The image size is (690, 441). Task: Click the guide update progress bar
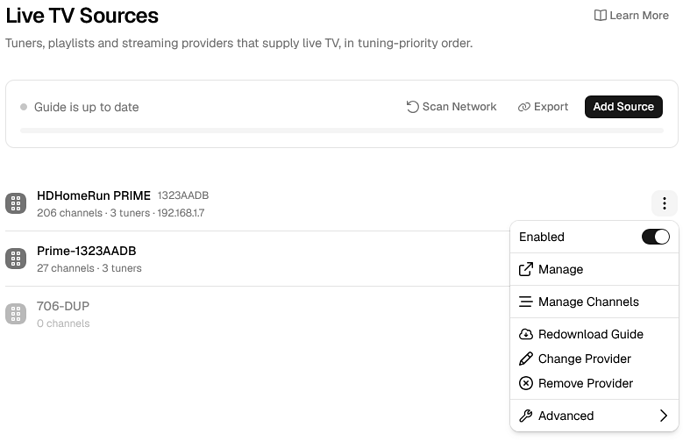tap(341, 131)
